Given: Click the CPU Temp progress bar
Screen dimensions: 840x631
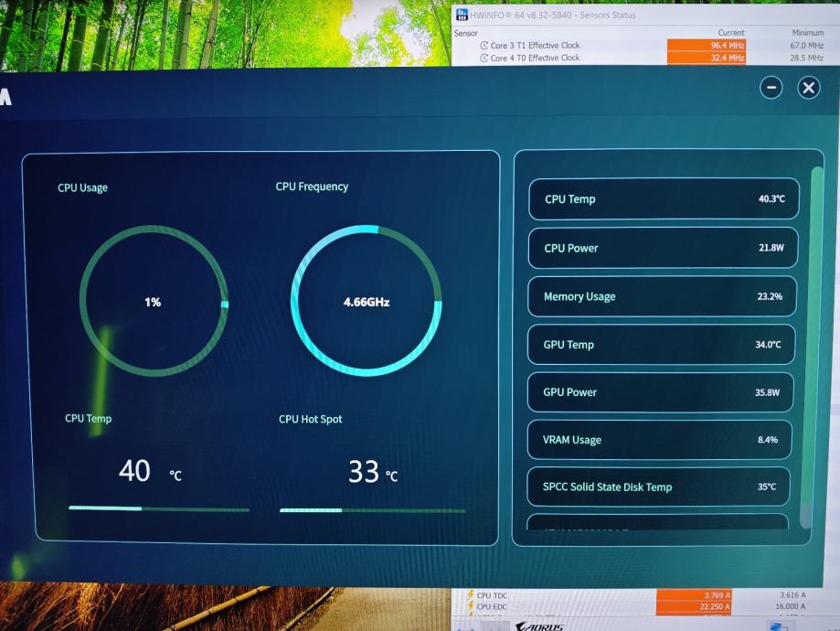Looking at the screenshot, I should pyautogui.click(x=158, y=508).
